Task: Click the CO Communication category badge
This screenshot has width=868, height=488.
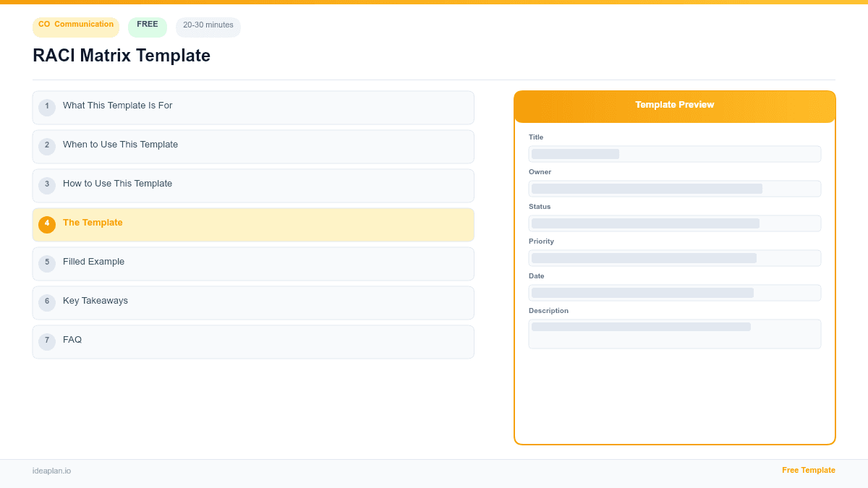Action: [75, 27]
